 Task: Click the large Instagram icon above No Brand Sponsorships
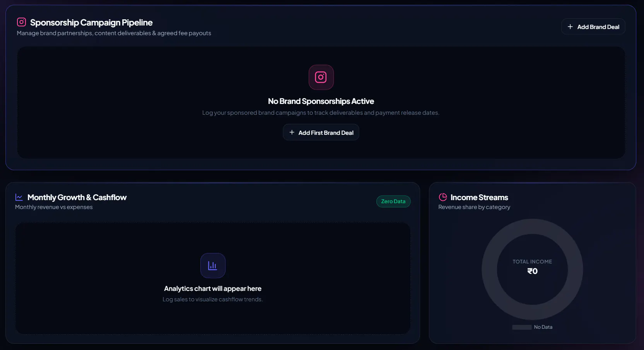tap(321, 77)
